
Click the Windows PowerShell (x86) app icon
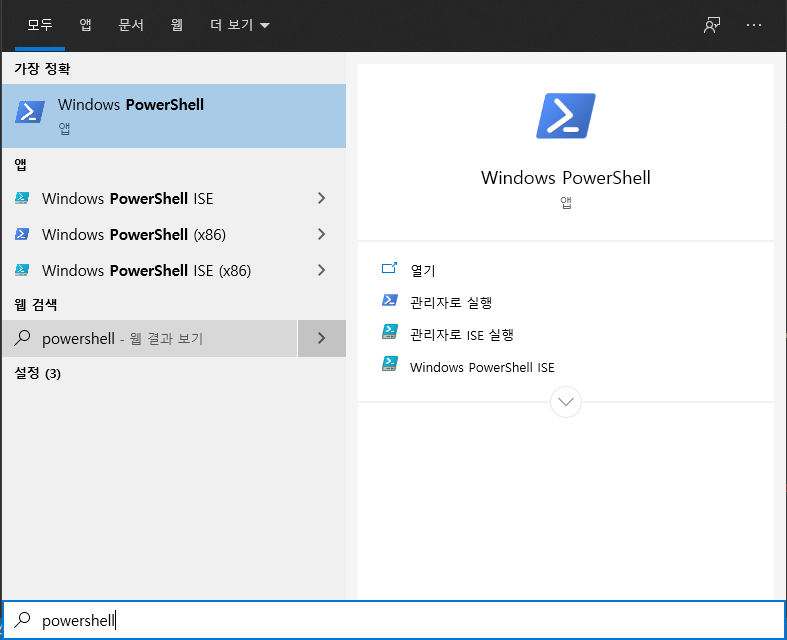click(x=22, y=234)
